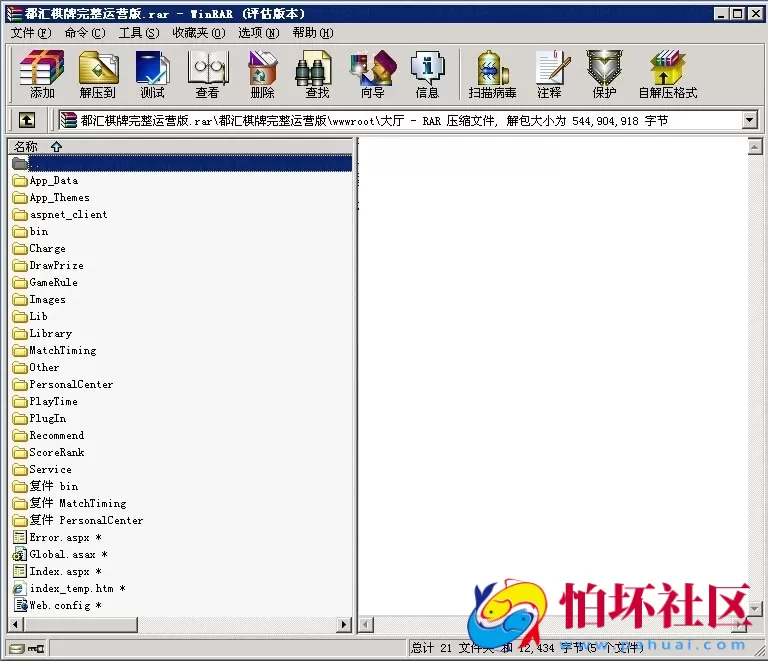
Task: Launch the Wizard (向导) icon
Action: tap(372, 74)
